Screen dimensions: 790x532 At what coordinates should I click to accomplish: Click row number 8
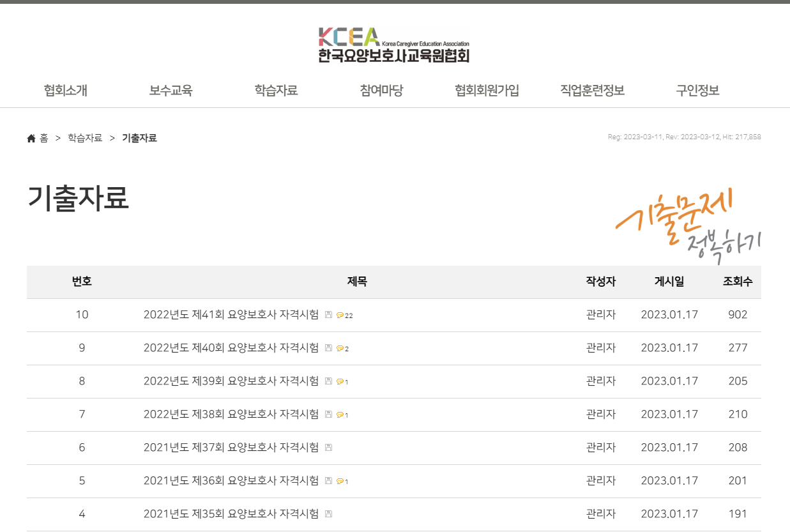pos(82,381)
